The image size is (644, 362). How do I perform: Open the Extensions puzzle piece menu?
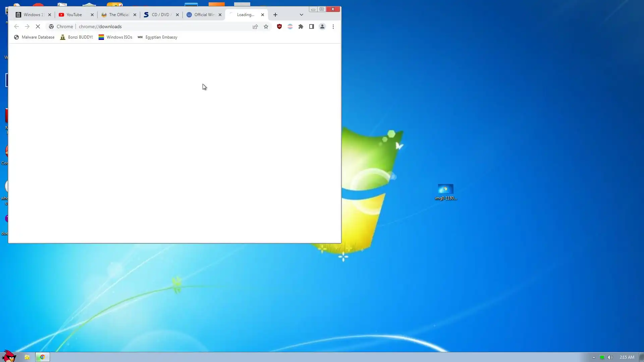(301, 26)
